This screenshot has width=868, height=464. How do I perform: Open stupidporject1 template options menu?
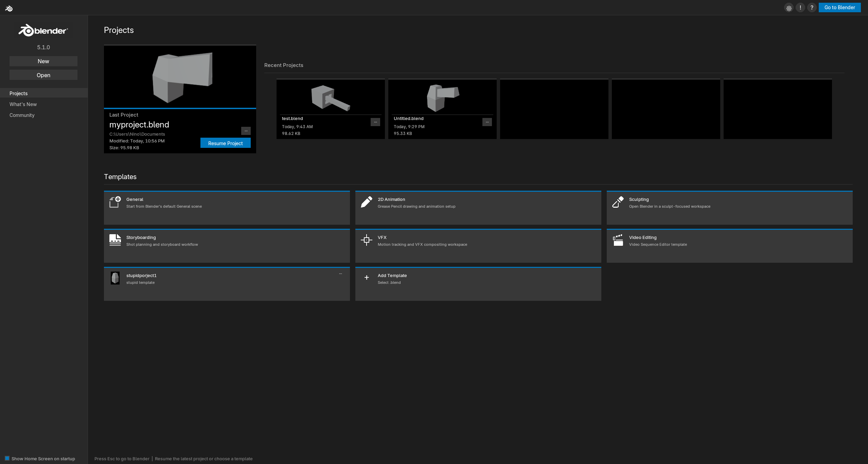coord(340,274)
